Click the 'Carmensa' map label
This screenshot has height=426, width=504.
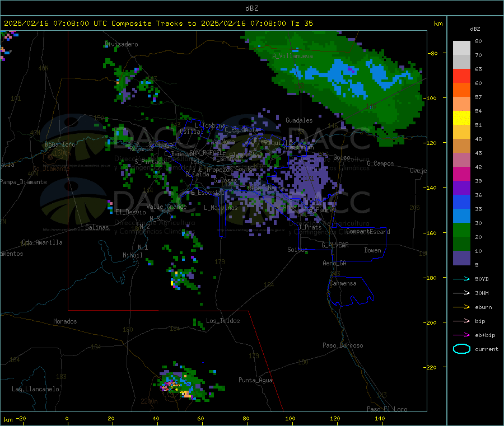(343, 283)
